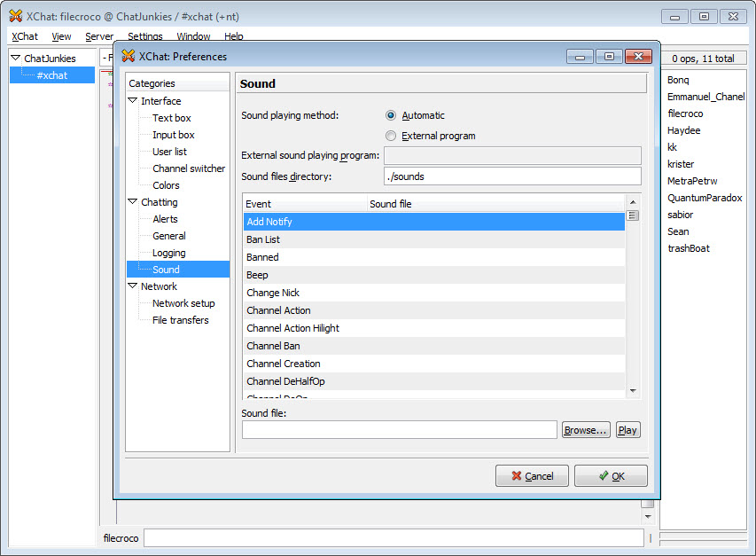Select Change Nick event row
This screenshot has width=756, height=556.
(x=434, y=293)
